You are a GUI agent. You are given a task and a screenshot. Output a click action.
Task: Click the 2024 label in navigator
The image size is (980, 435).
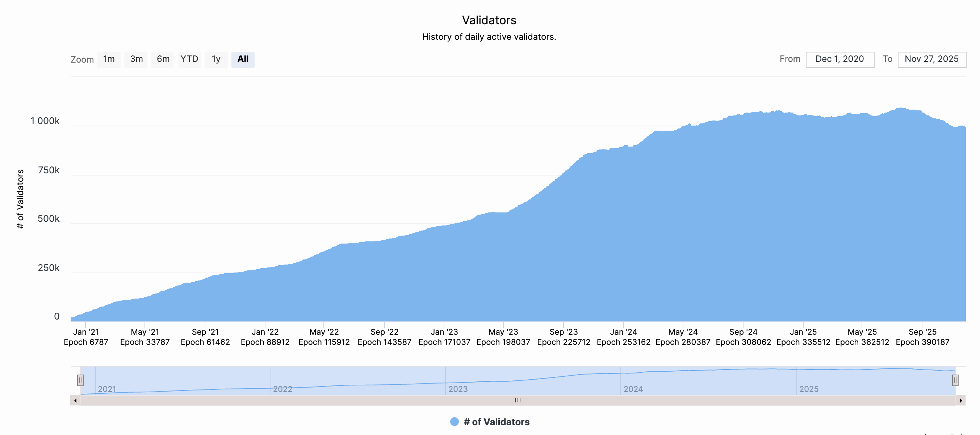[x=633, y=389]
